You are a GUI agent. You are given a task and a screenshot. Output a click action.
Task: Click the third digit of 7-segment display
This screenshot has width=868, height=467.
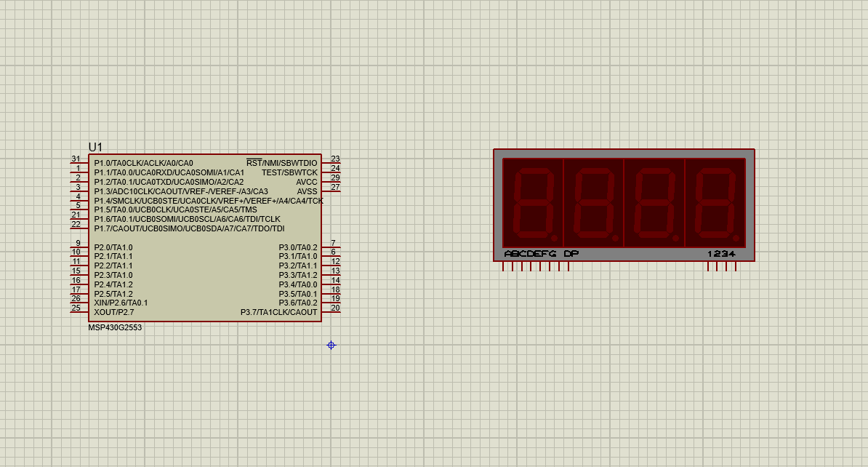click(x=655, y=203)
